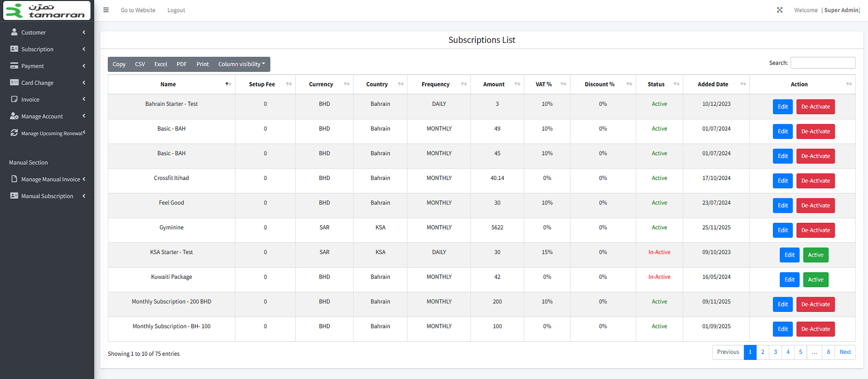Click the Search input field
This screenshot has width=868, height=379.
click(x=823, y=63)
